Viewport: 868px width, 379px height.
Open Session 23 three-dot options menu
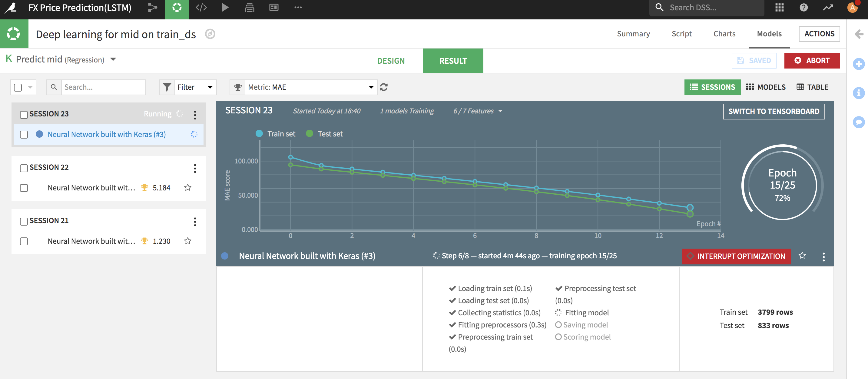tap(195, 115)
